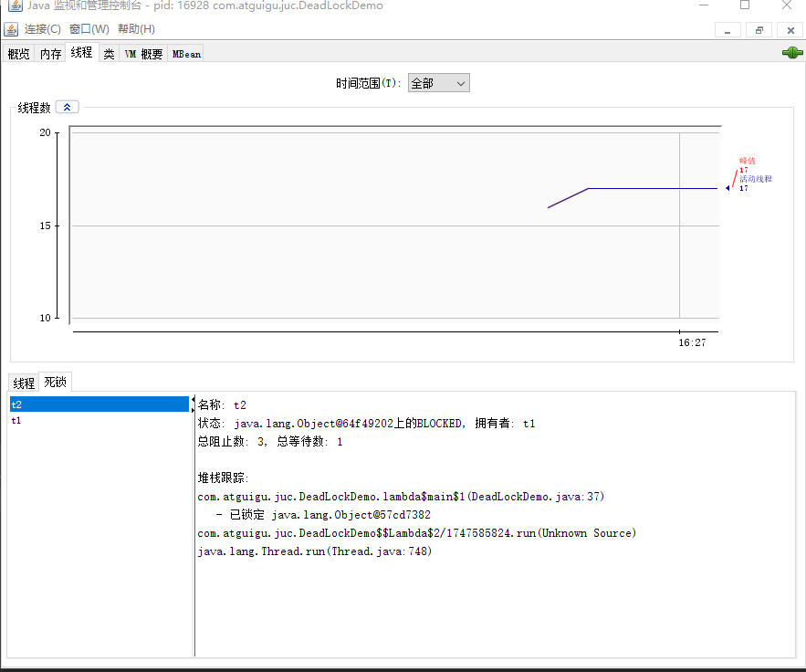Click the 峰值 legend label
806x672 pixels.
point(748,161)
